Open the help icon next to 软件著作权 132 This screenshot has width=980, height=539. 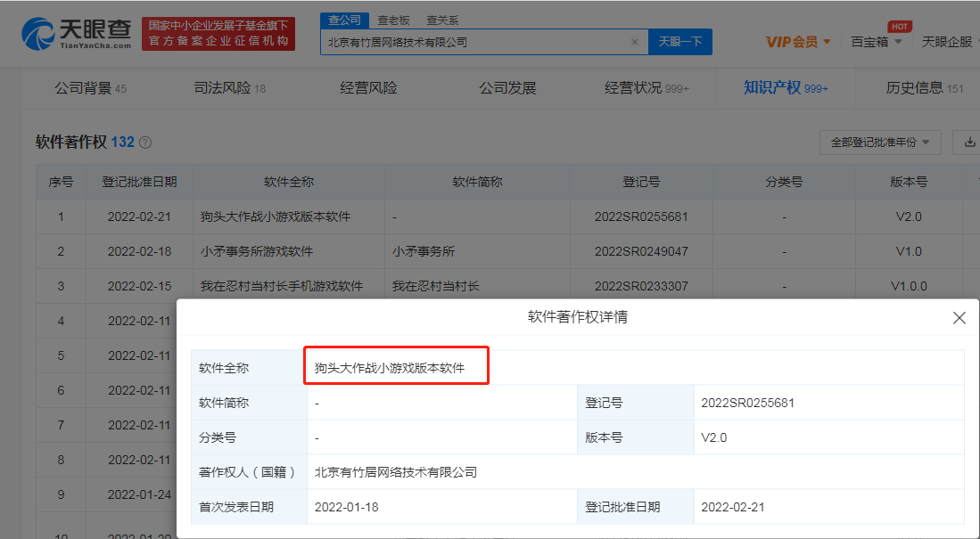[x=146, y=143]
